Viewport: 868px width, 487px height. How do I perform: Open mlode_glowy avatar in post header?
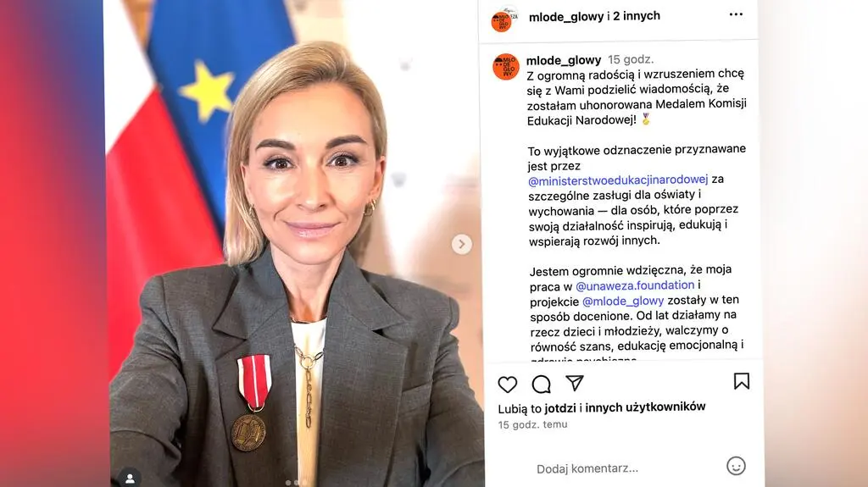[x=504, y=20]
